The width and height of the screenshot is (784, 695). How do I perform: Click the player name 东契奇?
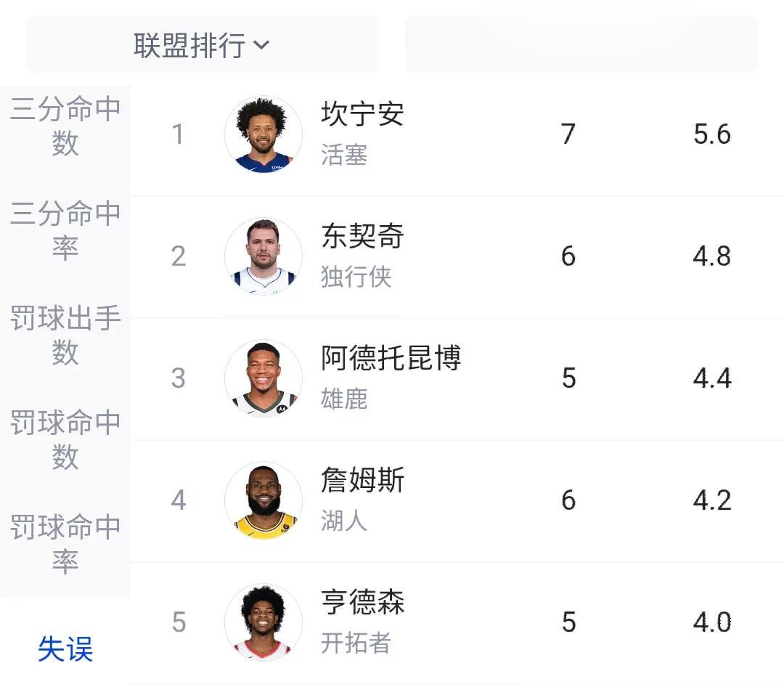(x=362, y=236)
